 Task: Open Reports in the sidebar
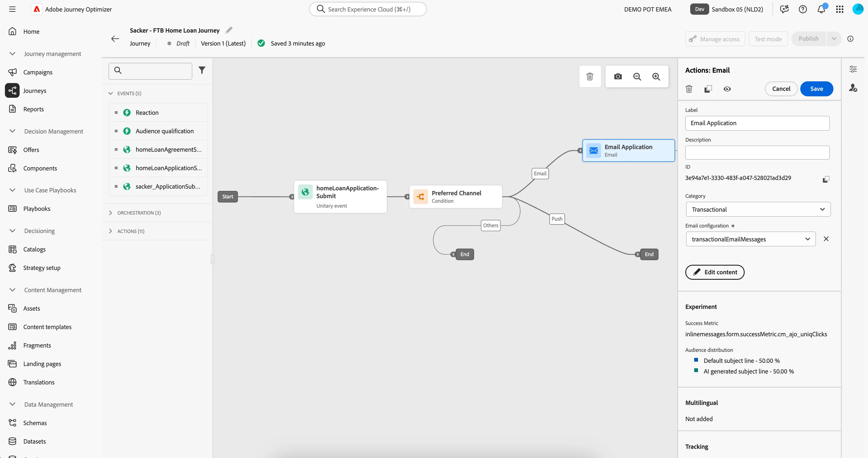pos(33,109)
